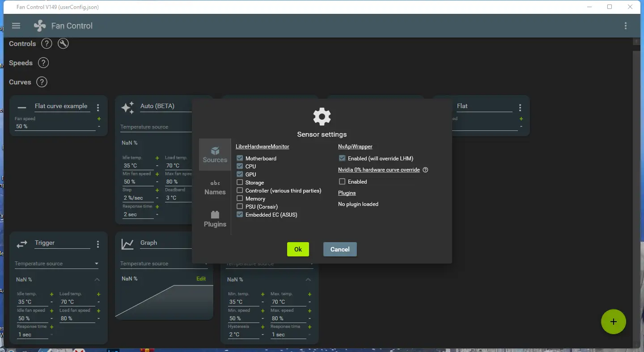The width and height of the screenshot is (644, 352).
Task: Open Trigger card temperature source dropdown
Action: click(x=57, y=264)
